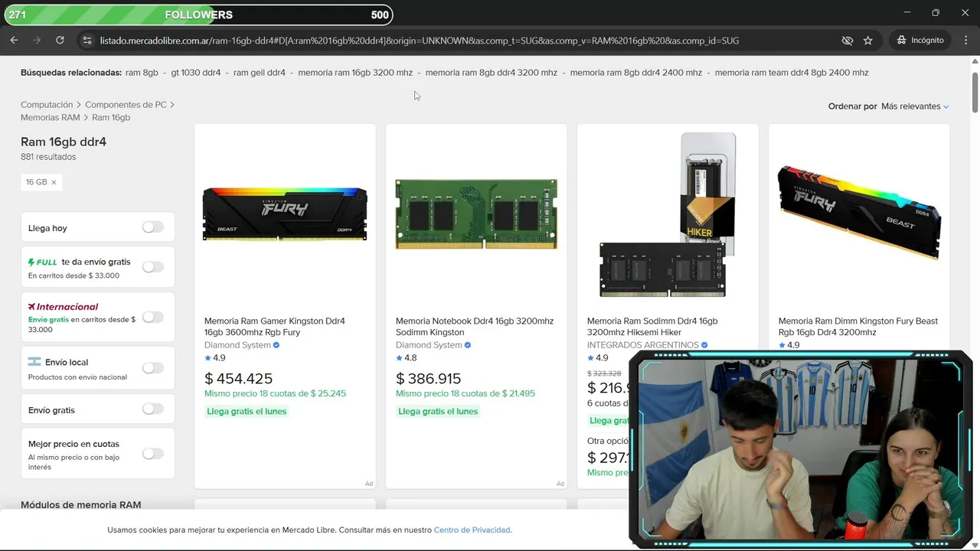The height and width of the screenshot is (551, 980).
Task: Click the Ad label on the Sodimm Kingston card
Action: [x=560, y=484]
